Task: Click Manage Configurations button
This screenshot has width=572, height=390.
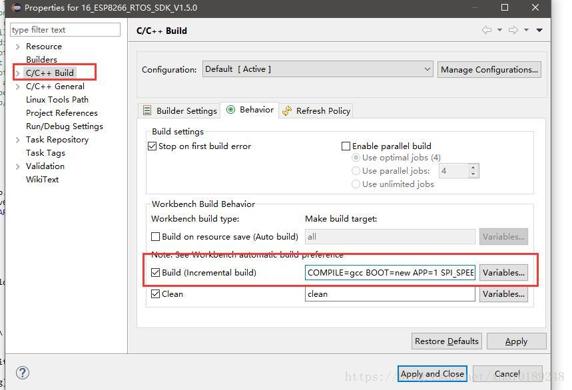Action: 489,69
